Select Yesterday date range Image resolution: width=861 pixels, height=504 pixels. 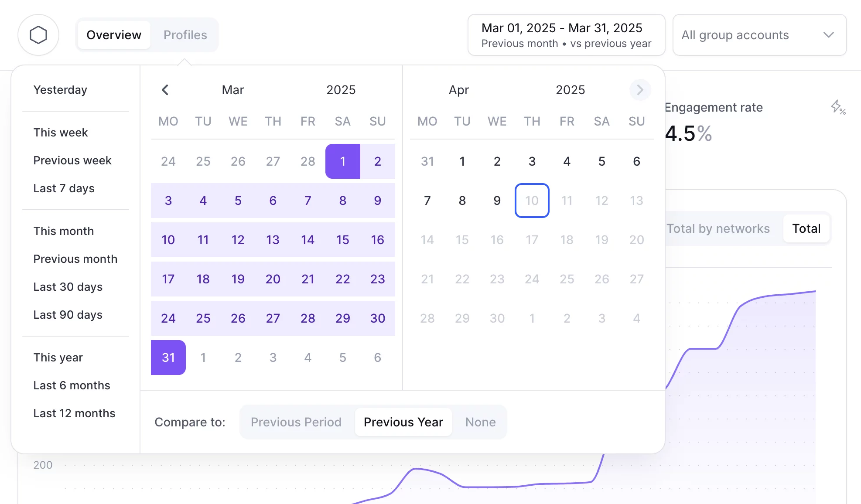pos(60,90)
